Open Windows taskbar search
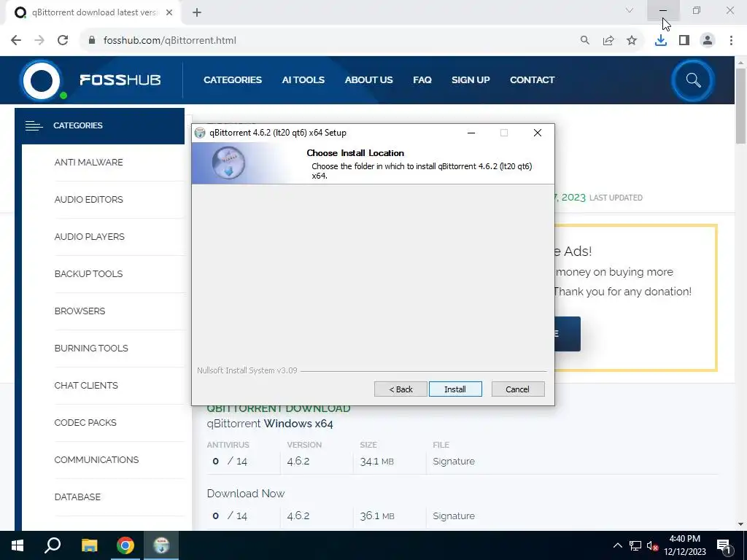The height and width of the screenshot is (560, 747). pyautogui.click(x=53, y=545)
